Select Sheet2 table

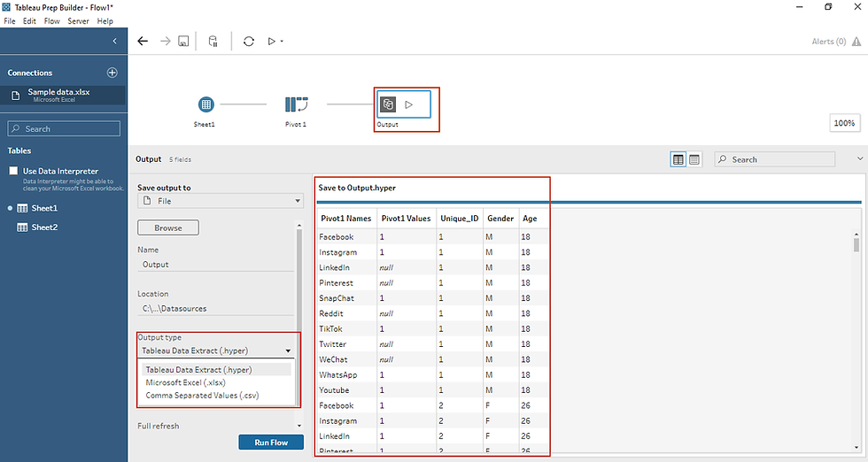pyautogui.click(x=44, y=227)
